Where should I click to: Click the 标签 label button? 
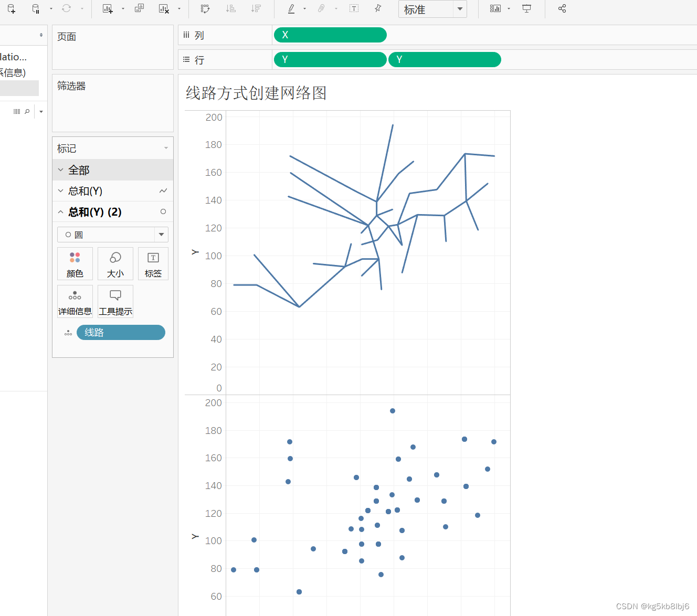(x=153, y=264)
